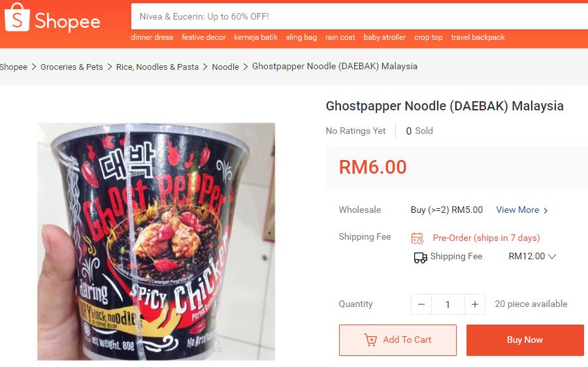Click the quantity number field
Image resolution: width=588 pixels, height=367 pixels.
[448, 304]
